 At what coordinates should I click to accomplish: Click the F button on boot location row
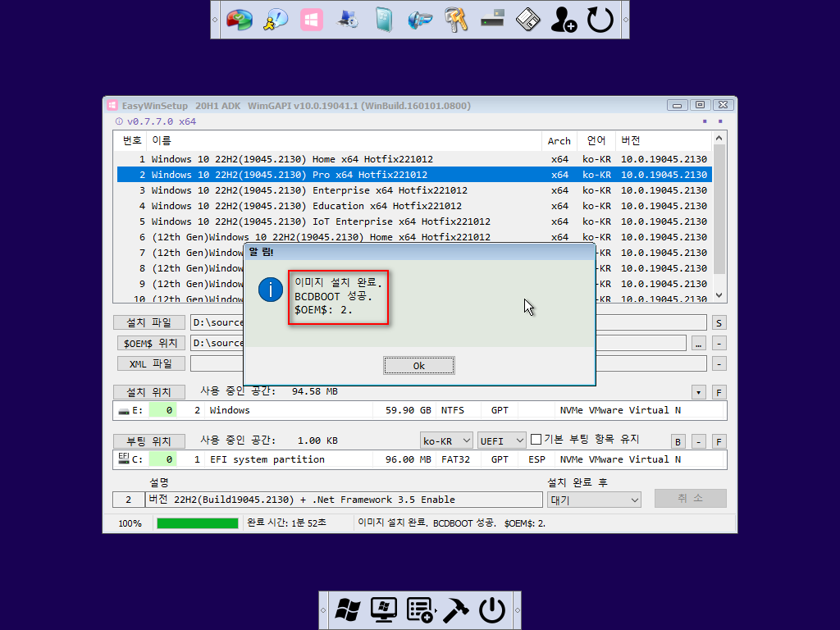click(x=719, y=442)
